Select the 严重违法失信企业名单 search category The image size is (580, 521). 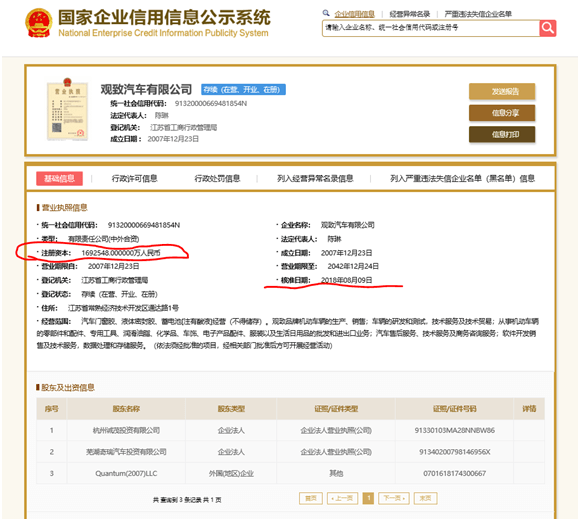(x=478, y=14)
